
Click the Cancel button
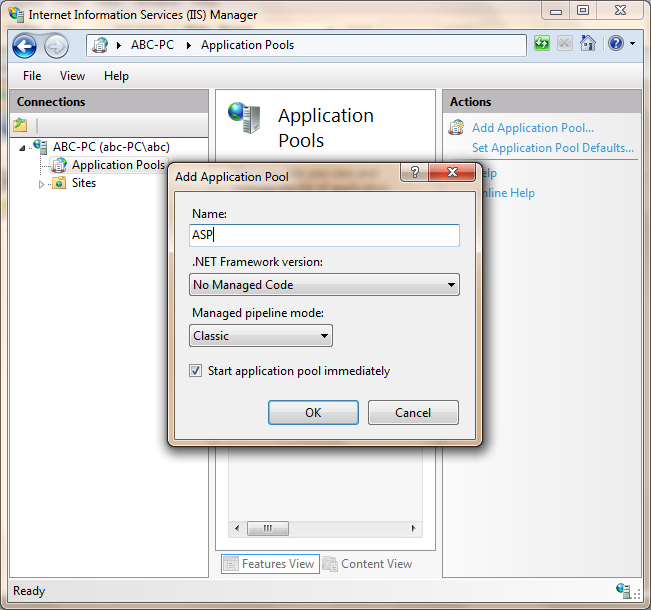tap(413, 413)
